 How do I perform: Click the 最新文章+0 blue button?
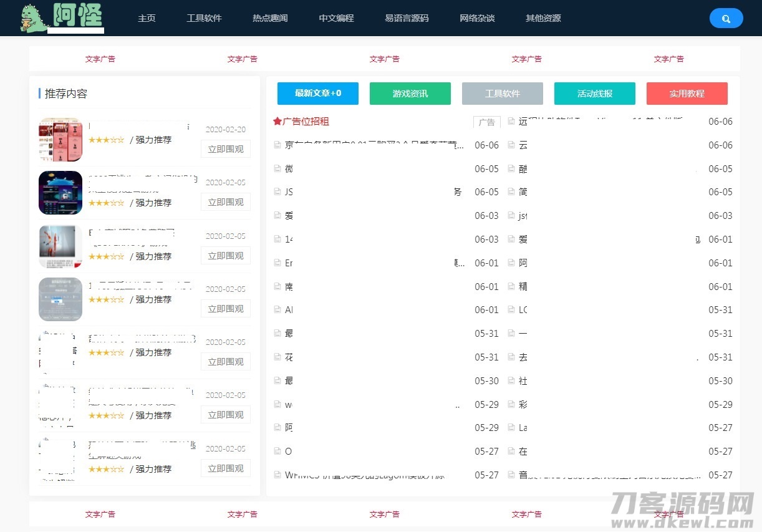click(318, 93)
